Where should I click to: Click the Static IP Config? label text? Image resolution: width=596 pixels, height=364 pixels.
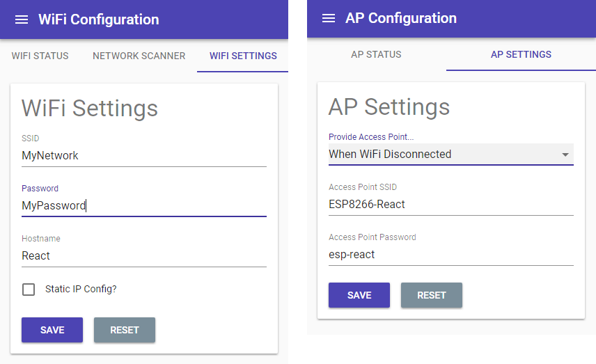click(x=81, y=289)
